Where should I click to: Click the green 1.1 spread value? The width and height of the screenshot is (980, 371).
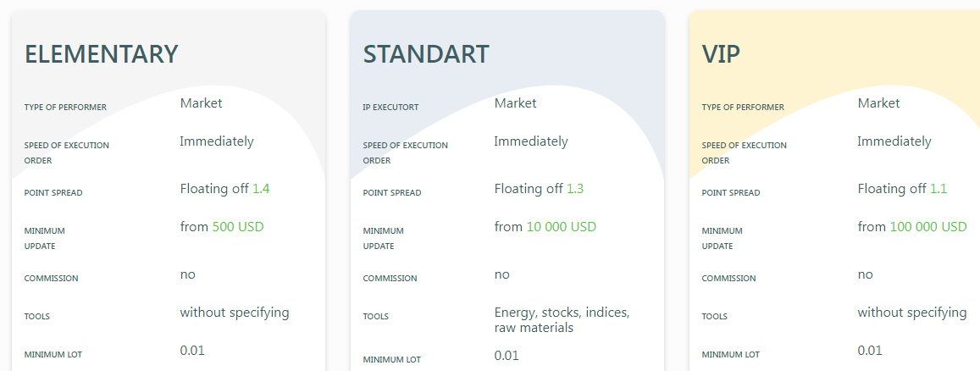[x=938, y=189]
